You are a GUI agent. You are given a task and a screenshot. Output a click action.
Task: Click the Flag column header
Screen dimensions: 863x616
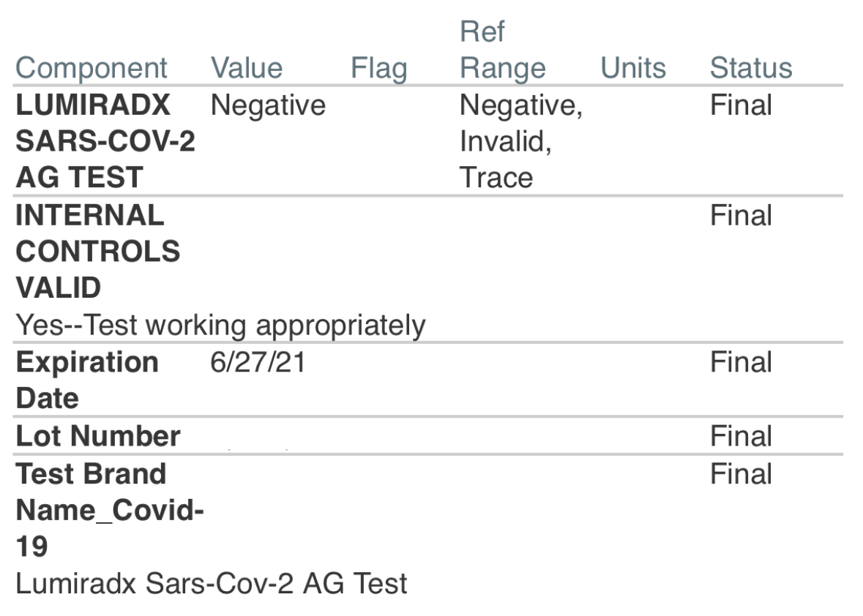(x=378, y=68)
